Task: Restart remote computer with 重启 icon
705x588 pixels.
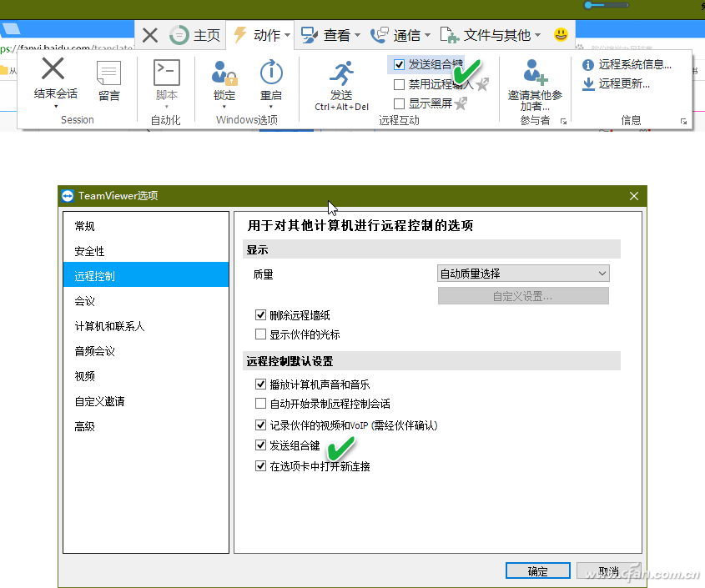Action: coord(271,72)
